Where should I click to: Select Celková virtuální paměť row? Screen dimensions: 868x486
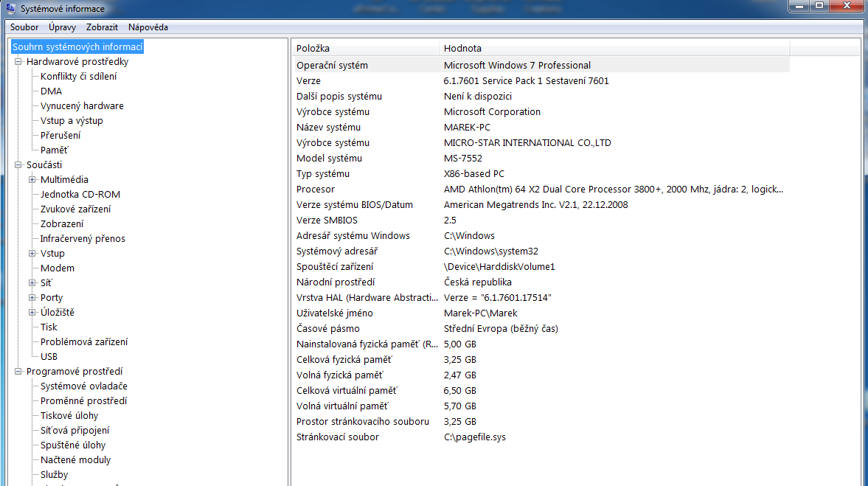[541, 391]
